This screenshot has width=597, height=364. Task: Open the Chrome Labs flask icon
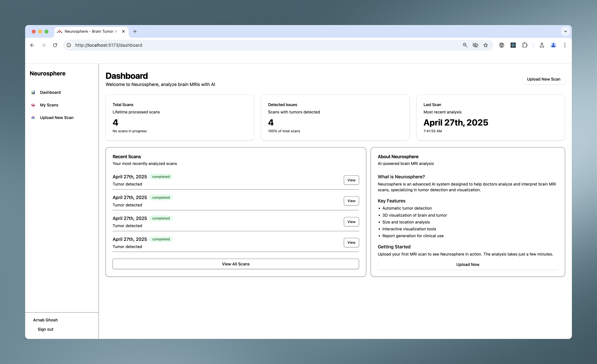pyautogui.click(x=542, y=45)
